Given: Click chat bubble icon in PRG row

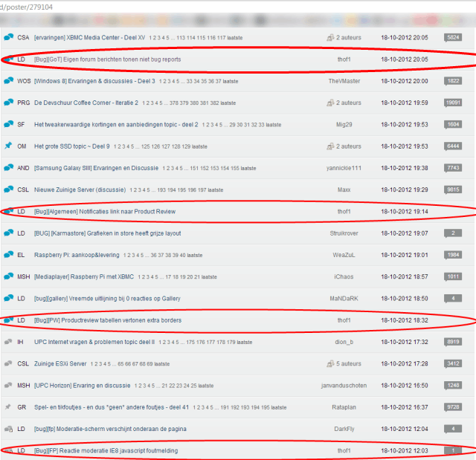Looking at the screenshot, I should tap(8, 103).
